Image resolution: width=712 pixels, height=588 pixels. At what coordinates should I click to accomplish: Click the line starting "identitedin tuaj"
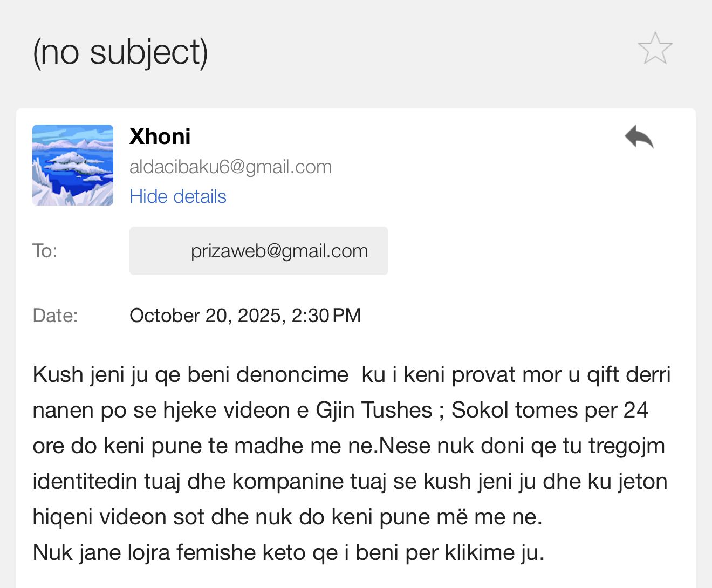pyautogui.click(x=350, y=481)
